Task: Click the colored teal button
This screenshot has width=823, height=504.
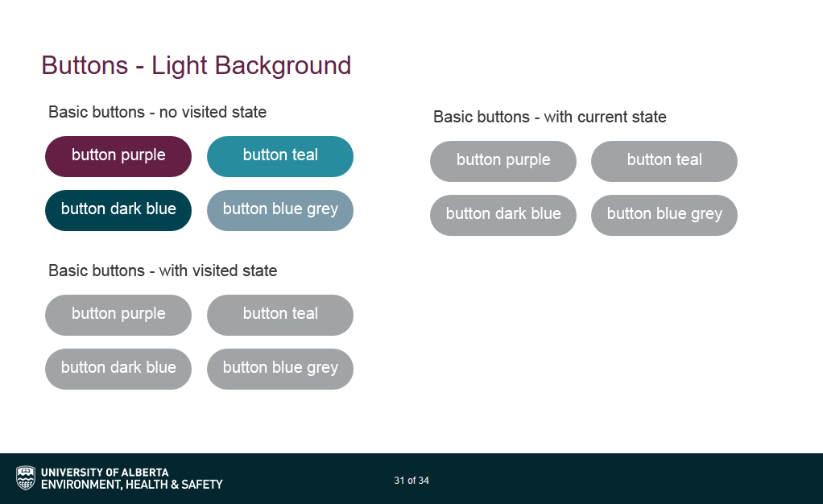Action: tap(279, 156)
